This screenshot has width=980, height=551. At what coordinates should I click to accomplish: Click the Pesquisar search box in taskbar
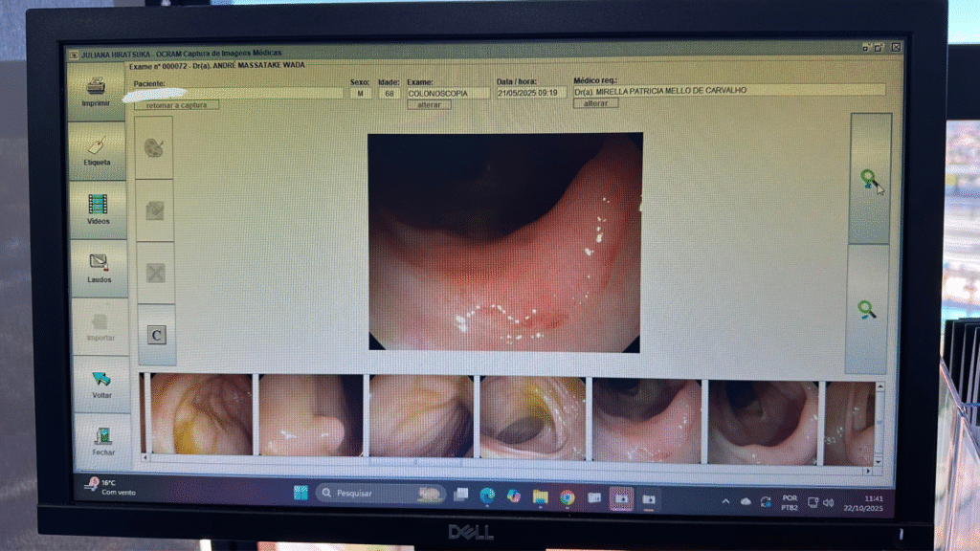[373, 494]
